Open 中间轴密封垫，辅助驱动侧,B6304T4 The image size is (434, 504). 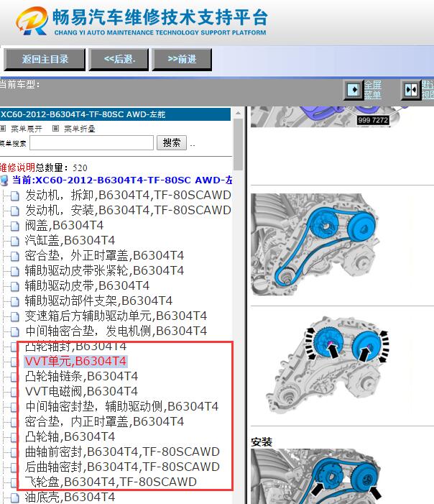[121, 407]
